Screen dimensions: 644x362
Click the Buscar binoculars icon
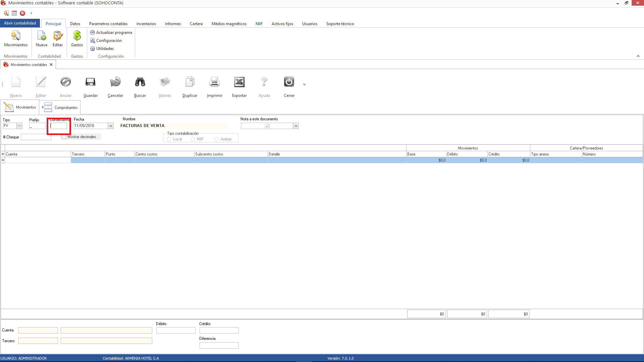tap(140, 82)
